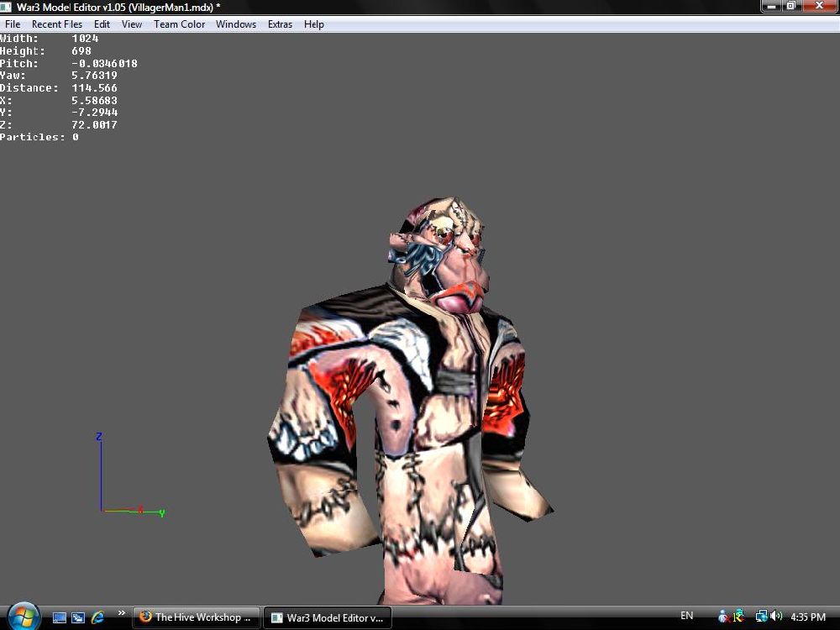840x630 pixels.
Task: Open network status tray icon
Action: [x=761, y=617]
